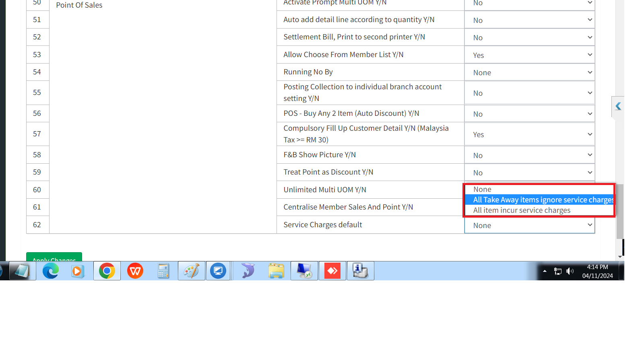Click the Apply Changes button
The image size is (644, 362).
pos(54,257)
